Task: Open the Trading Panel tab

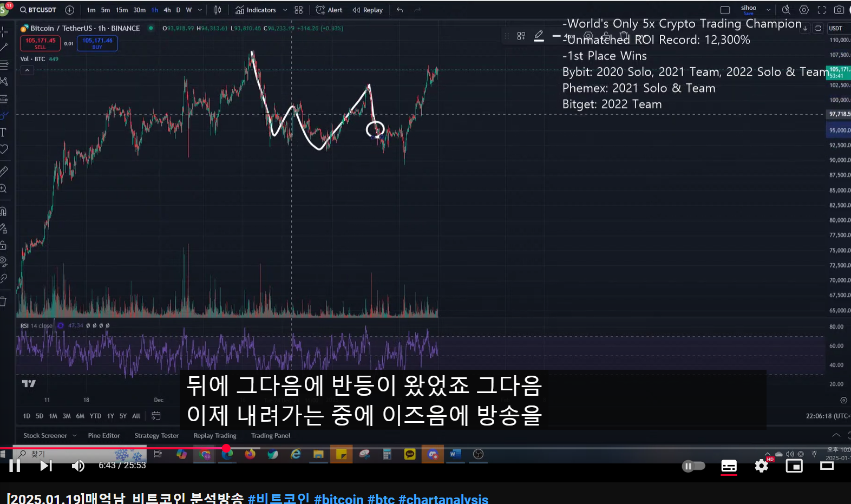Action: pos(271,435)
